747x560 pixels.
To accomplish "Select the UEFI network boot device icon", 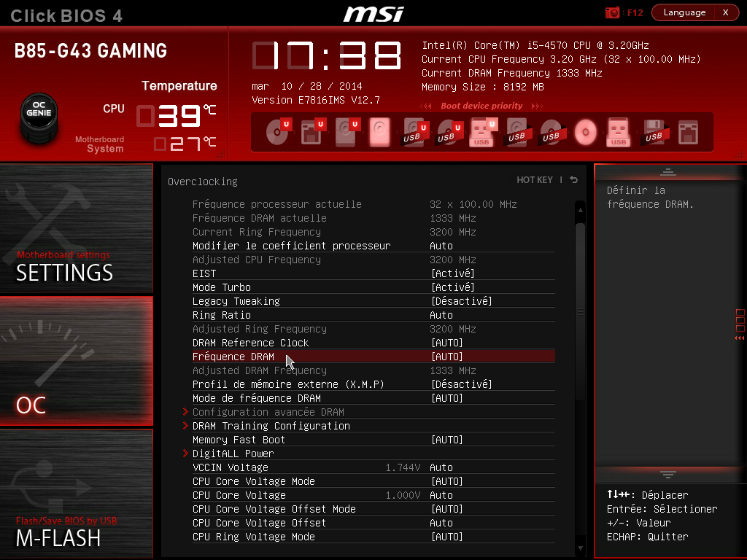I will [x=312, y=132].
